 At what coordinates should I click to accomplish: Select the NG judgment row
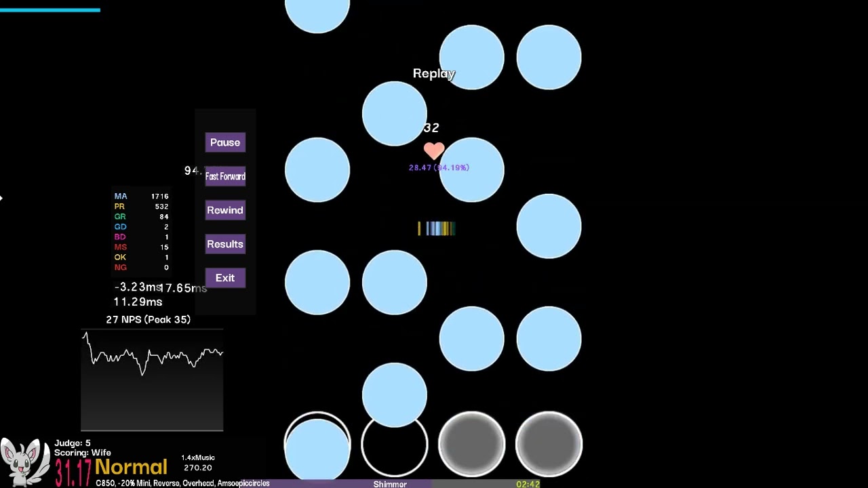[x=141, y=268]
